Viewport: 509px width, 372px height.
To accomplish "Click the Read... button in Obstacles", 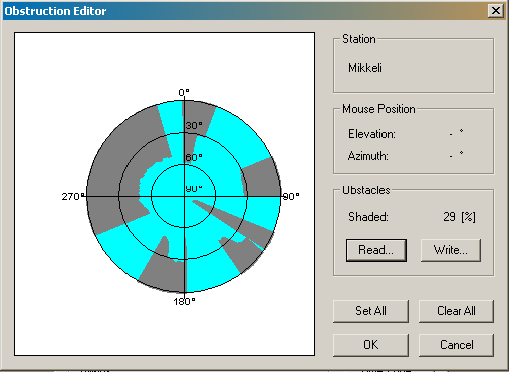I will [376, 250].
